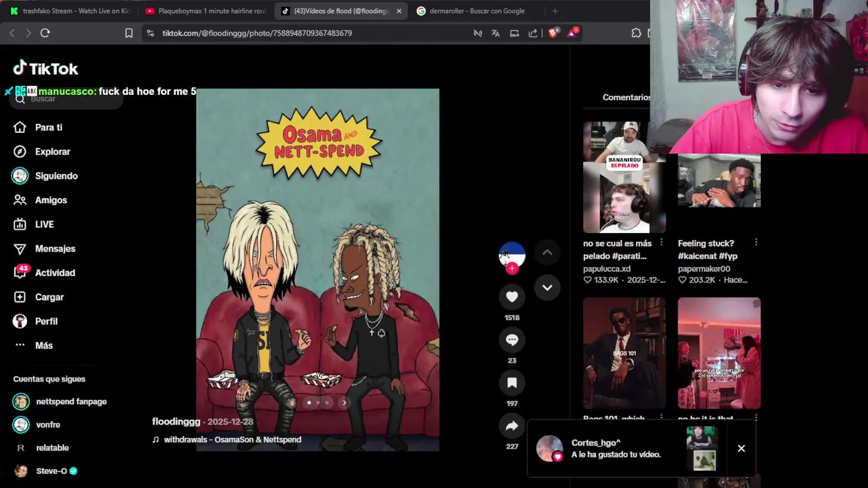Viewport: 868px width, 488px height.
Task: Open options for 'Feeling stuck?' video
Action: click(x=756, y=243)
